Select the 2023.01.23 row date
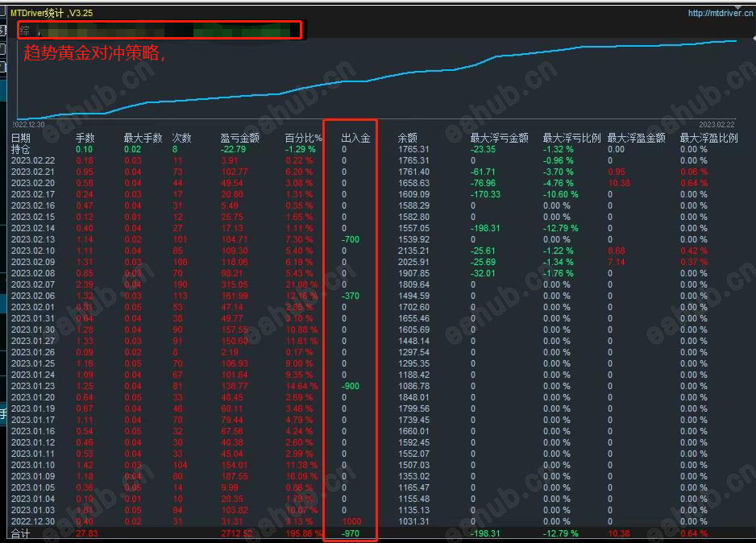756x543 pixels. point(33,386)
